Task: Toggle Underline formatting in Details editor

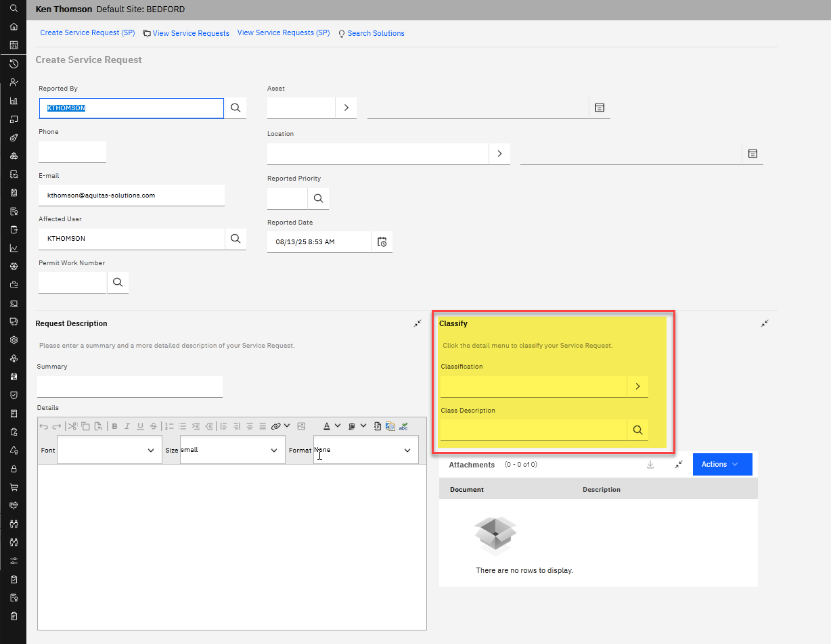Action: point(140,426)
